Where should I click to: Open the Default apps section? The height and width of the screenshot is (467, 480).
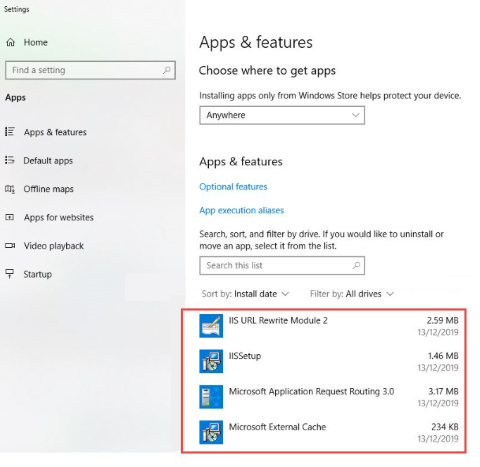(48, 161)
